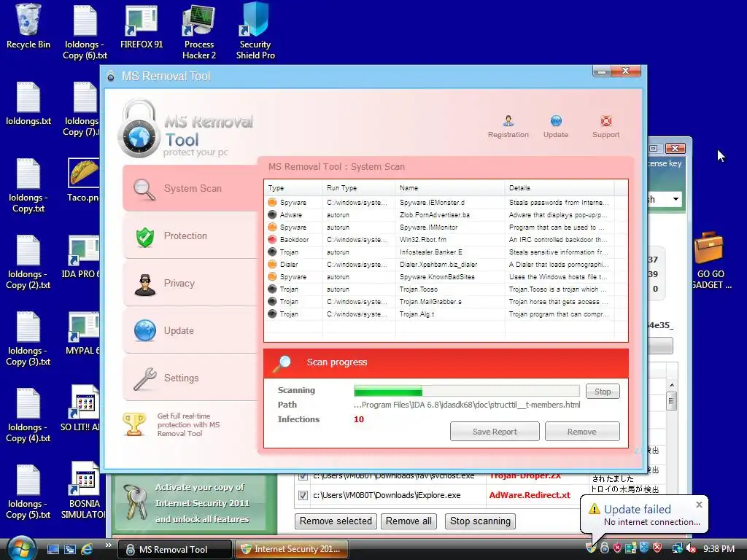747x560 pixels.
Task: Open the Process Hacker 2 desktop shortcut
Action: [x=199, y=31]
